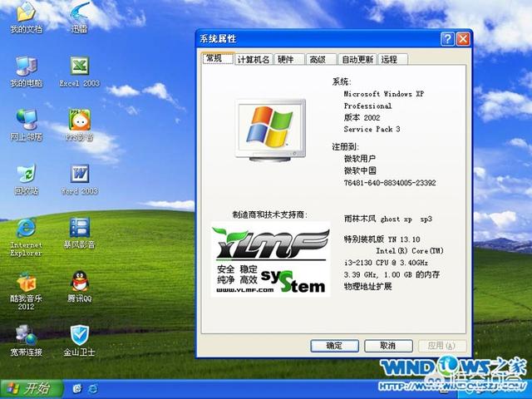Click the 取消 button

click(387, 345)
